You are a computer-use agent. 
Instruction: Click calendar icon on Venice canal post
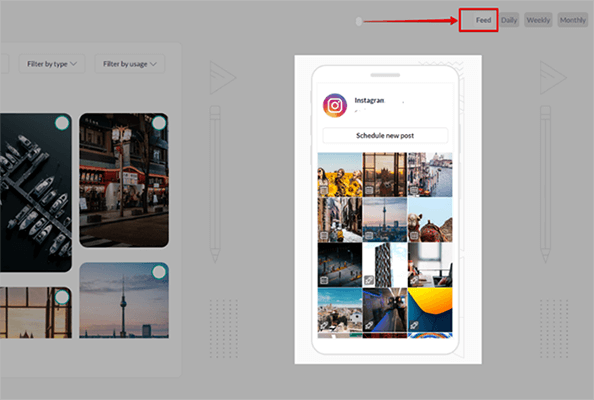pos(414,190)
